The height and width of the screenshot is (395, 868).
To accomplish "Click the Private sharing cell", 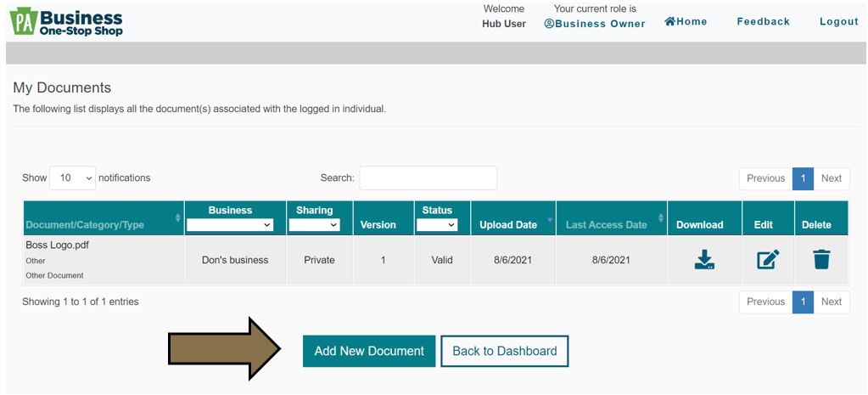I will coord(319,260).
